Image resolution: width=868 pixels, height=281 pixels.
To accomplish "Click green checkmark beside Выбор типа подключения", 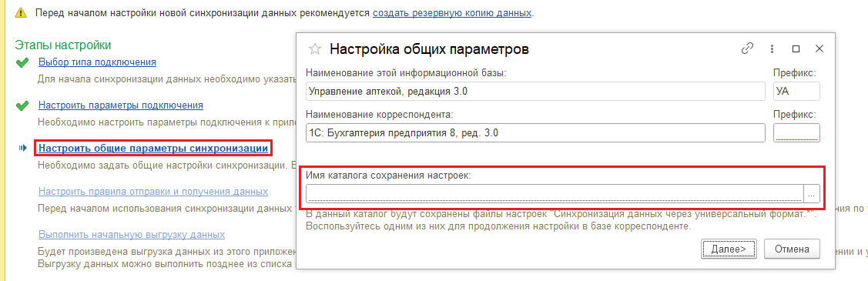I will (x=22, y=62).
